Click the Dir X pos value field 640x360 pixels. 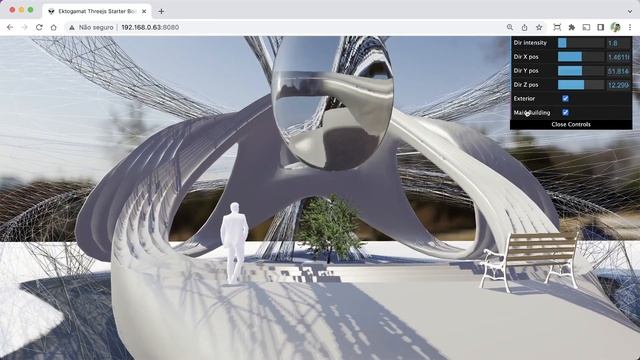tap(618, 57)
